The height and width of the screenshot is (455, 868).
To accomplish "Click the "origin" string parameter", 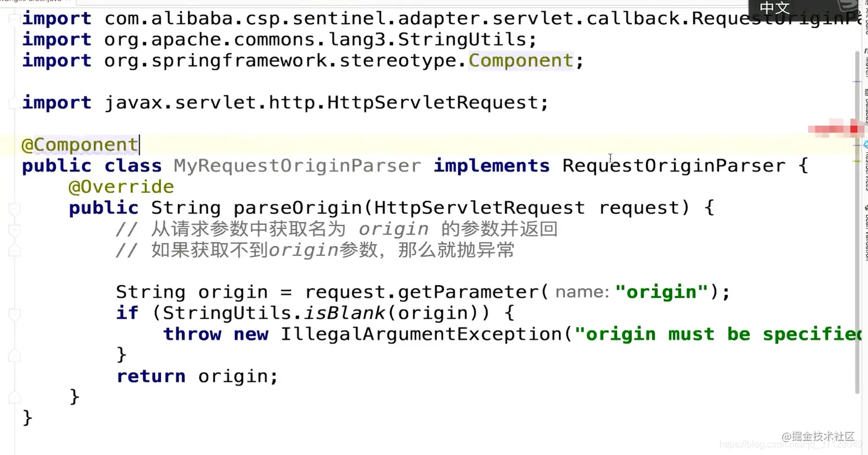I will [x=662, y=292].
